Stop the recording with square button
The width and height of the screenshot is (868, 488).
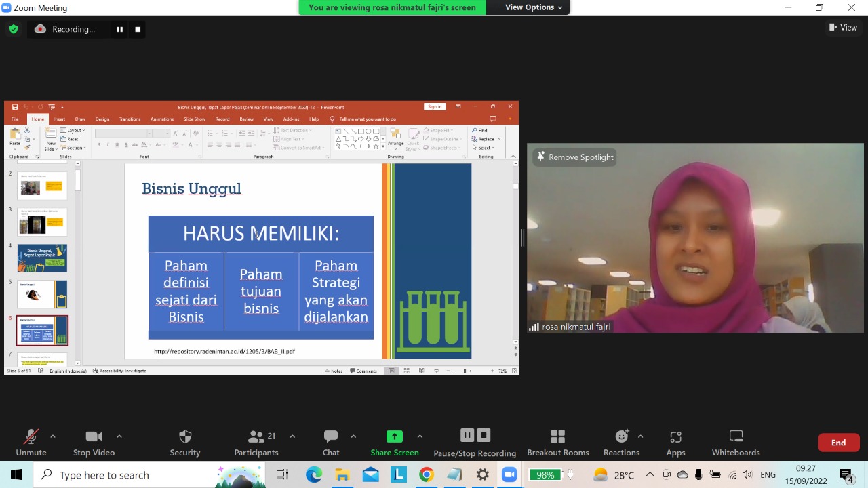(138, 29)
